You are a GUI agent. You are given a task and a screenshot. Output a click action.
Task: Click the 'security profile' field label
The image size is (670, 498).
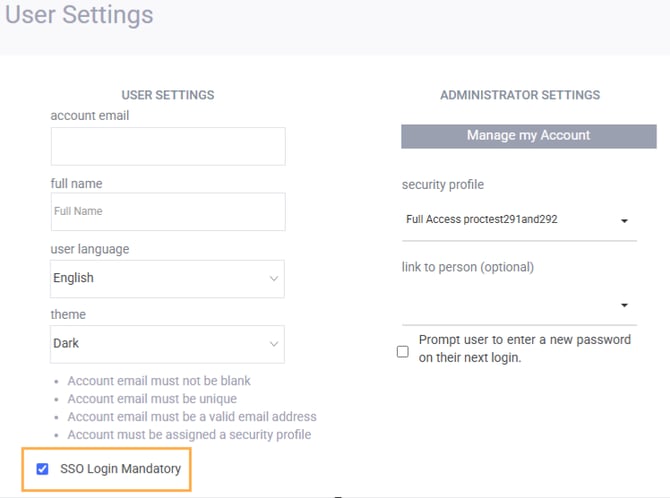[x=442, y=185]
